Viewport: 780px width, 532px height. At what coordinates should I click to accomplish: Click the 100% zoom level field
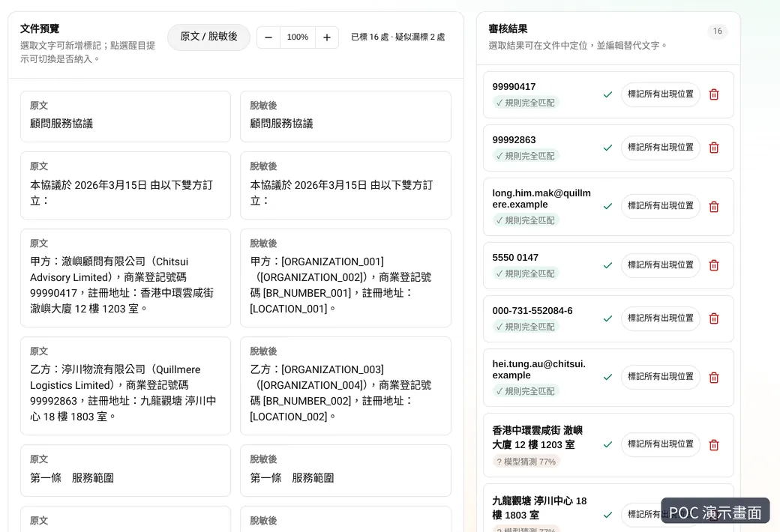tap(298, 37)
